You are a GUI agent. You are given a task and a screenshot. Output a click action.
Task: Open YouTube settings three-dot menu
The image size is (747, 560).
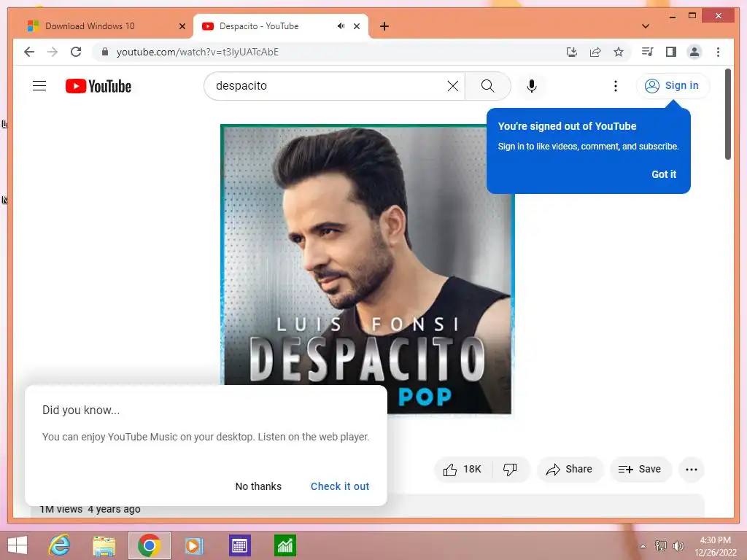[616, 86]
